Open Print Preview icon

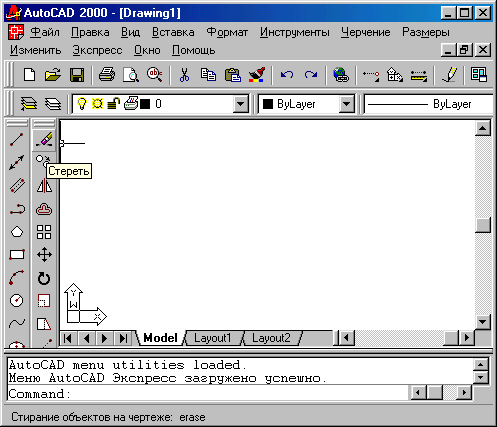pos(131,75)
